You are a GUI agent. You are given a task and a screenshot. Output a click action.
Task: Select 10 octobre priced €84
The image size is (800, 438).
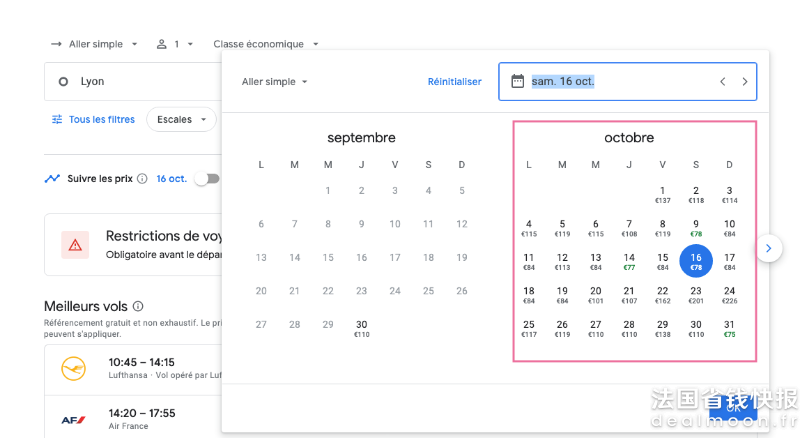730,228
